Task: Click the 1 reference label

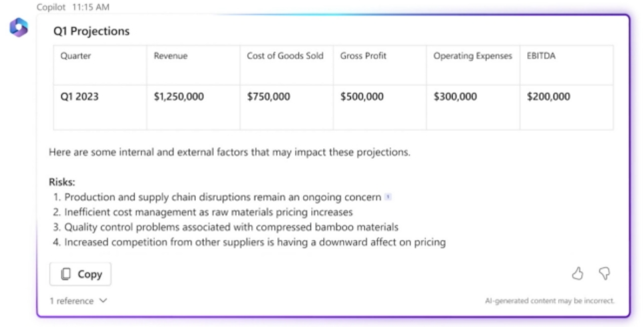Action: click(x=72, y=301)
